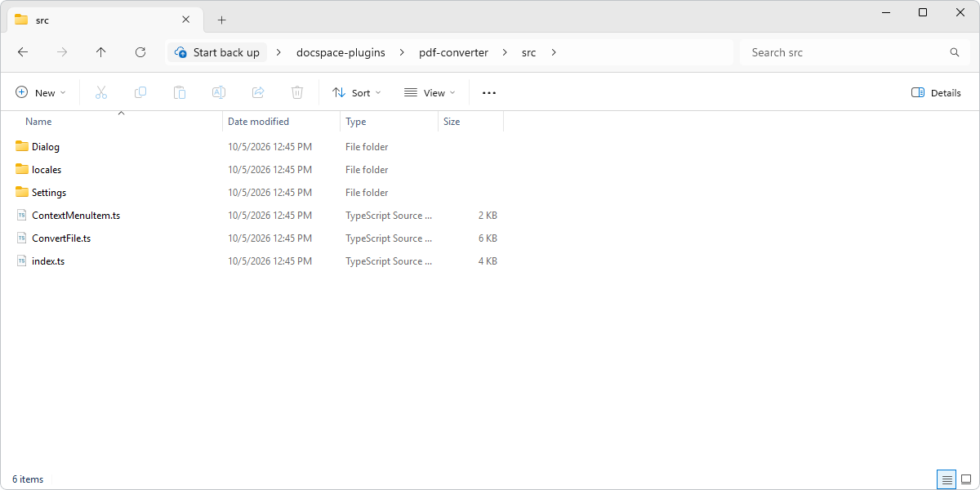Click the Delete trash can icon
Viewport: 980px width, 490px height.
pyautogui.click(x=297, y=93)
